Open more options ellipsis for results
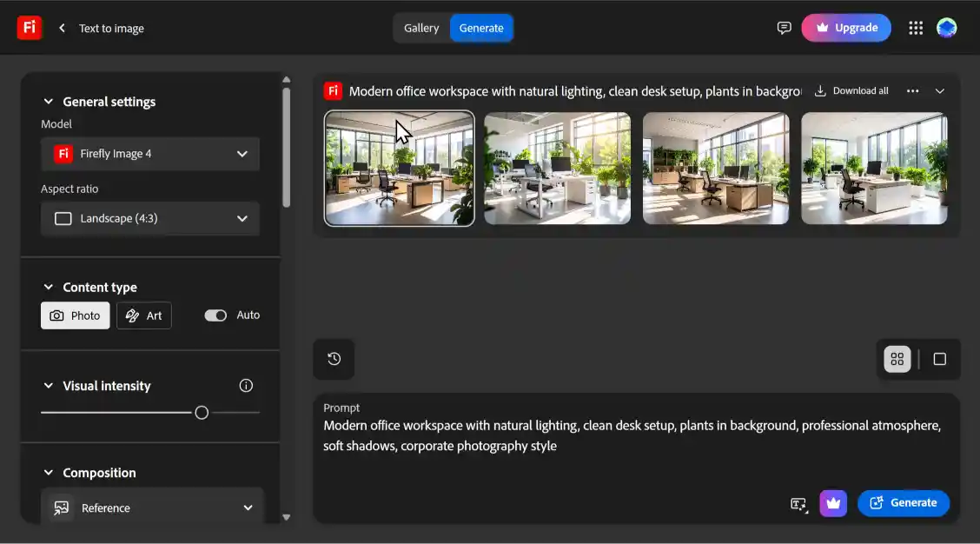980x544 pixels. [912, 91]
